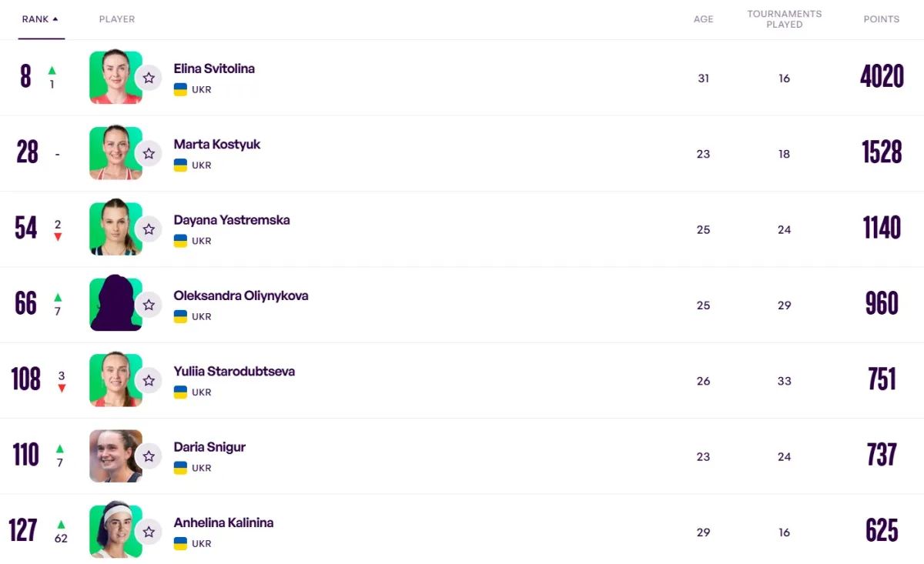924x564 pixels.
Task: Sort by Points column header
Action: coord(881,19)
